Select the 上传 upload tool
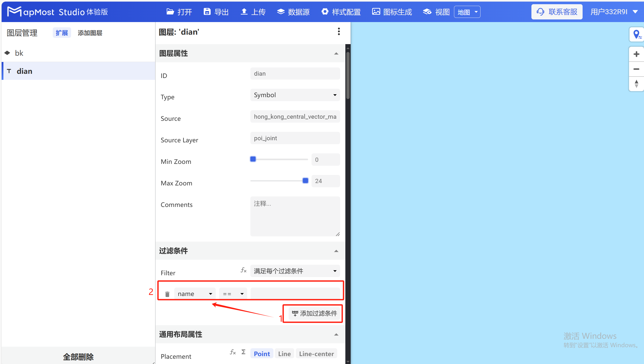 253,12
